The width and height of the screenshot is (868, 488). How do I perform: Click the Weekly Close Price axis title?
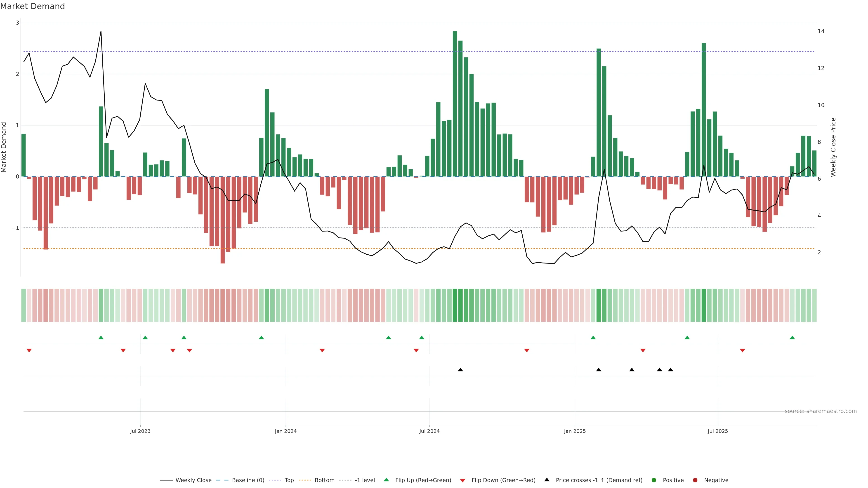[x=833, y=147]
